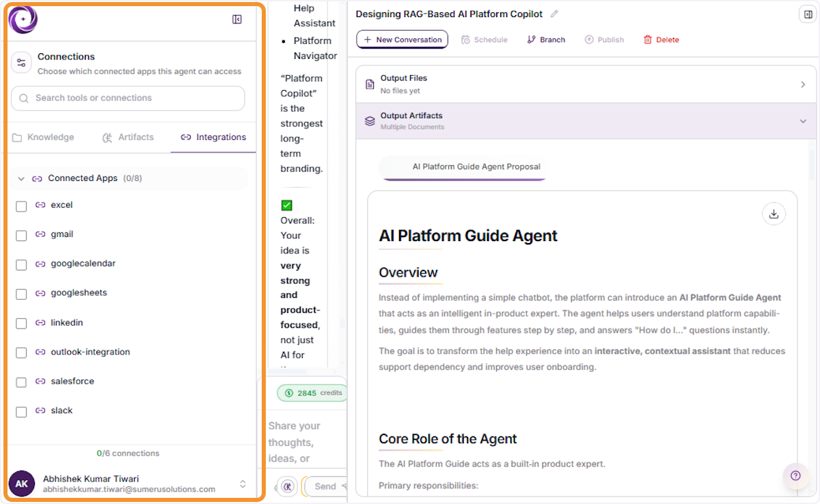Click the link icon next to gmail
The width and height of the screenshot is (820, 504).
(x=40, y=234)
